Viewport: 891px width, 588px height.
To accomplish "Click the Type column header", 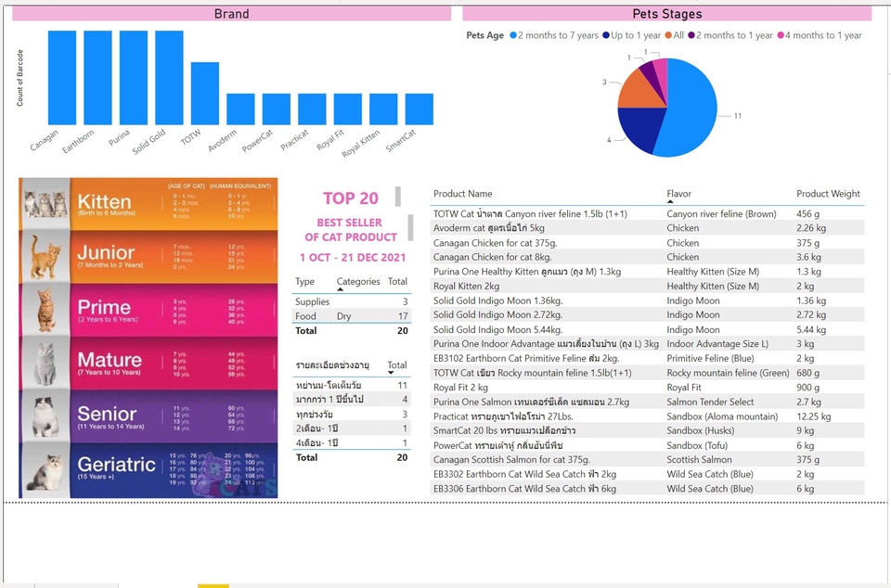I will [x=304, y=282].
